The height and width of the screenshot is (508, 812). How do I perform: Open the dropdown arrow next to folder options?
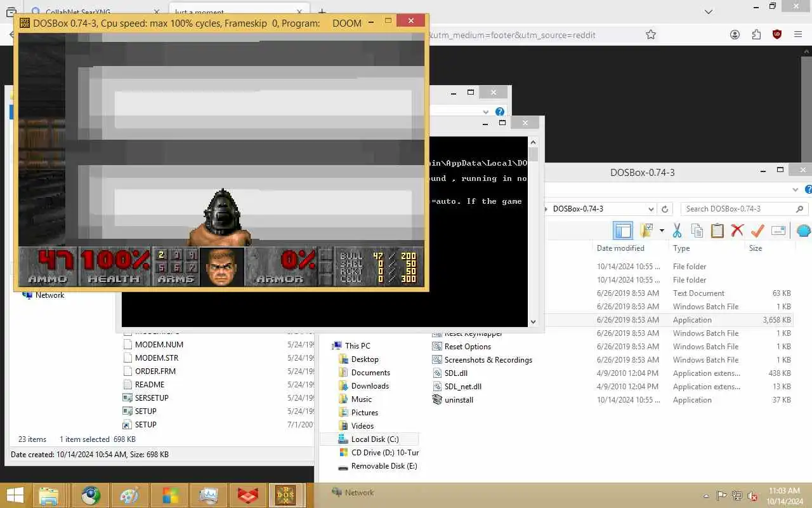click(662, 231)
